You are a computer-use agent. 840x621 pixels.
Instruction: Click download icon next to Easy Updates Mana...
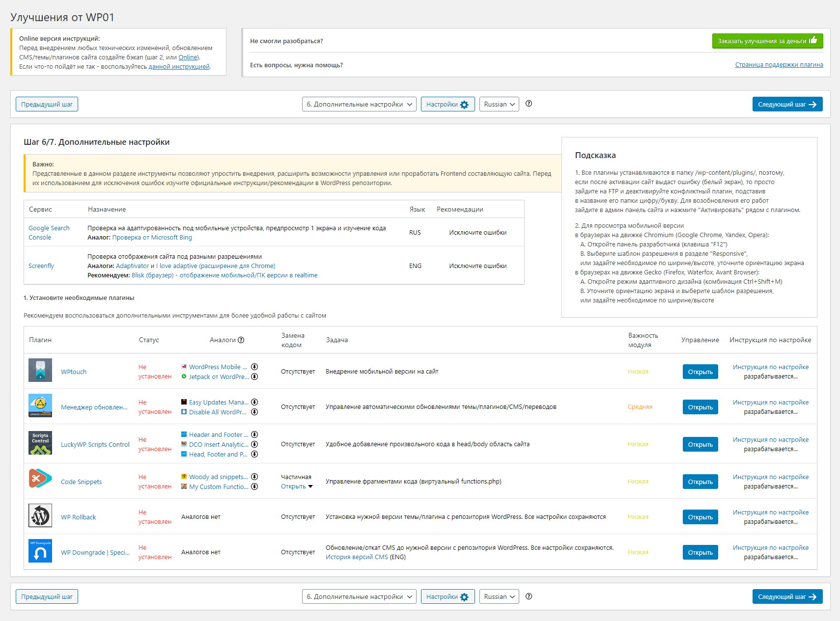[x=254, y=402]
